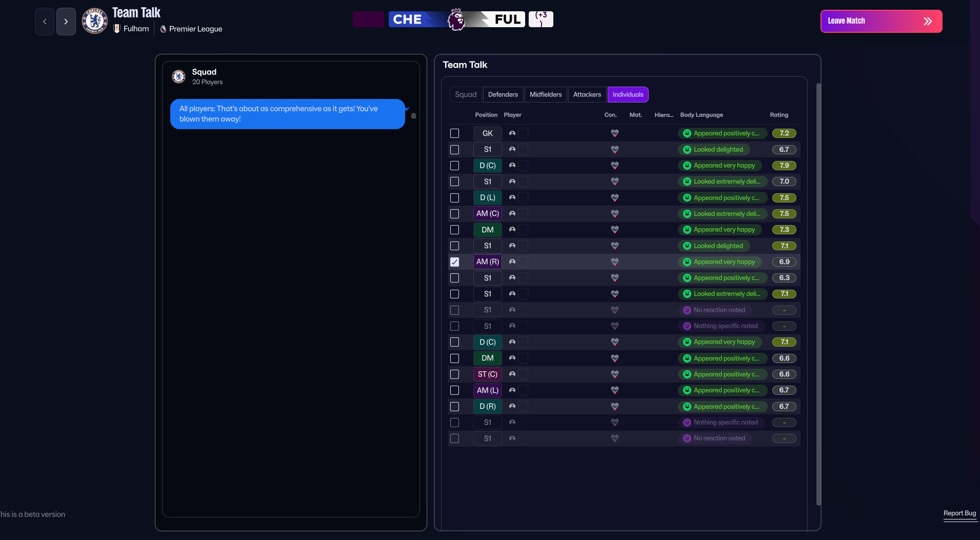Tick the checkbox for the GK player

click(454, 133)
